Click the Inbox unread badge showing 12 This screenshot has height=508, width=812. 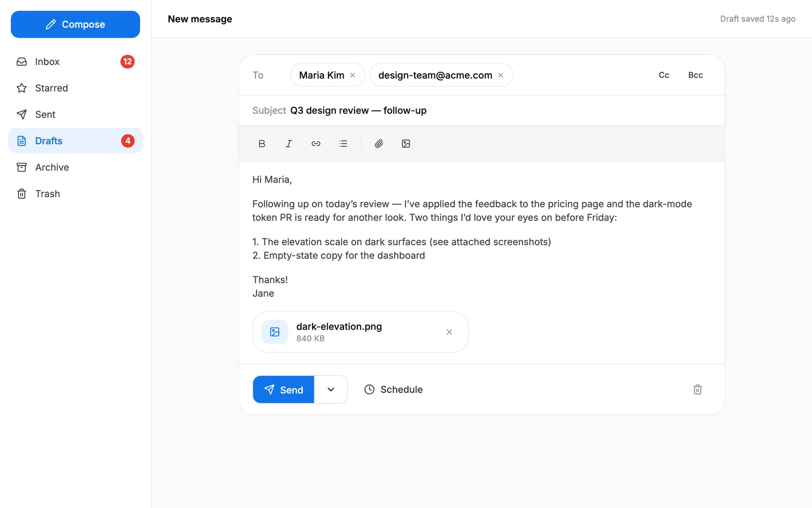(x=127, y=61)
